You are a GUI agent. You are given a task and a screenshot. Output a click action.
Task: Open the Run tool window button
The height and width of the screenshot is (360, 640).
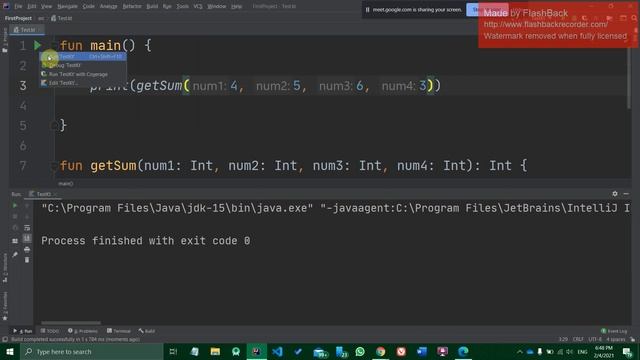22,331
